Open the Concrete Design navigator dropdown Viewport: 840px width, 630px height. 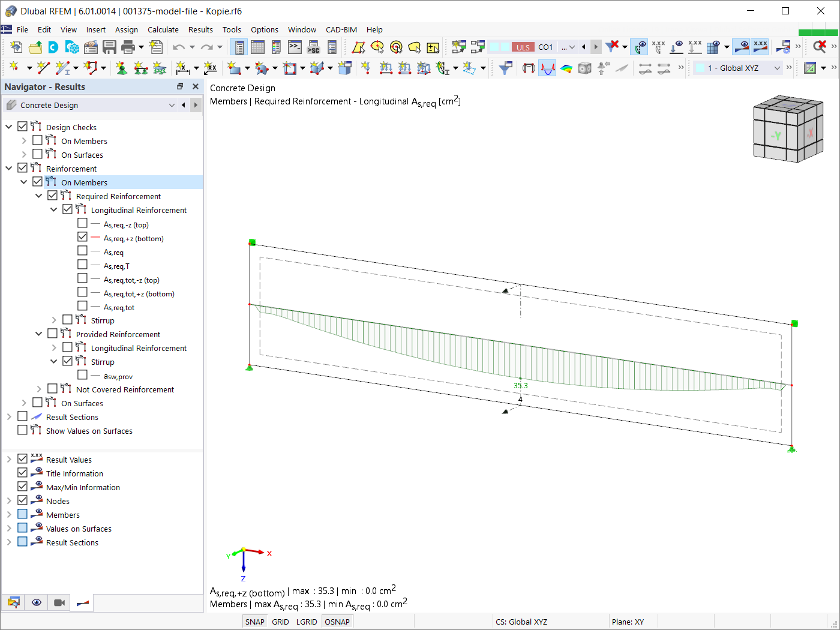(172, 105)
